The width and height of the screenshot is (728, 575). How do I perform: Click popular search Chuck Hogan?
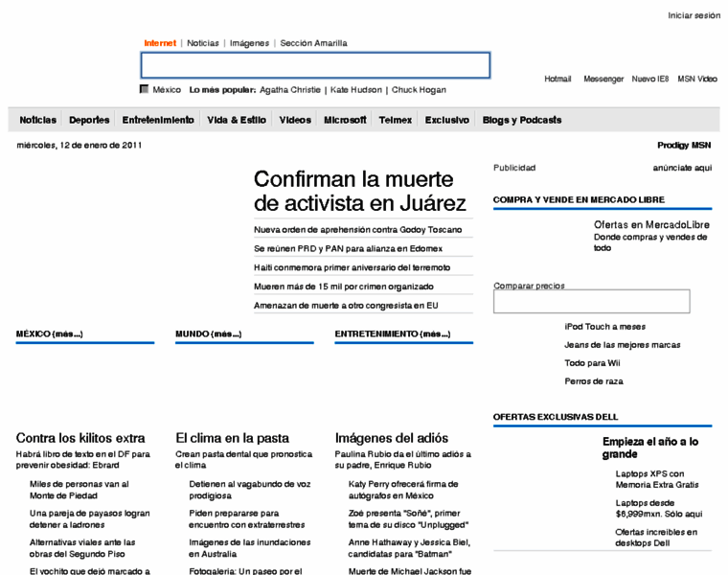[x=419, y=90]
